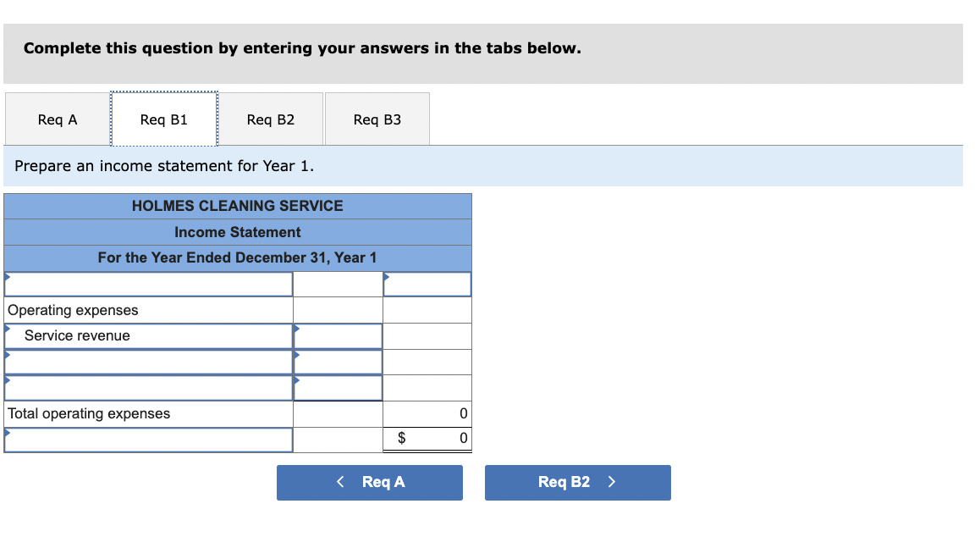Click the final dollar total cell
The height and width of the screenshot is (537, 980).
click(438, 439)
